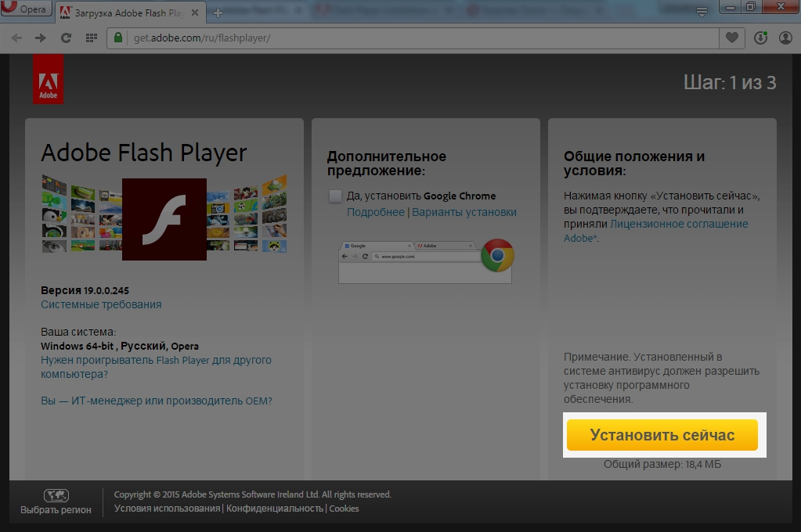Click the Adobe Flash Player heading
The height and width of the screenshot is (532, 801).
(x=144, y=153)
